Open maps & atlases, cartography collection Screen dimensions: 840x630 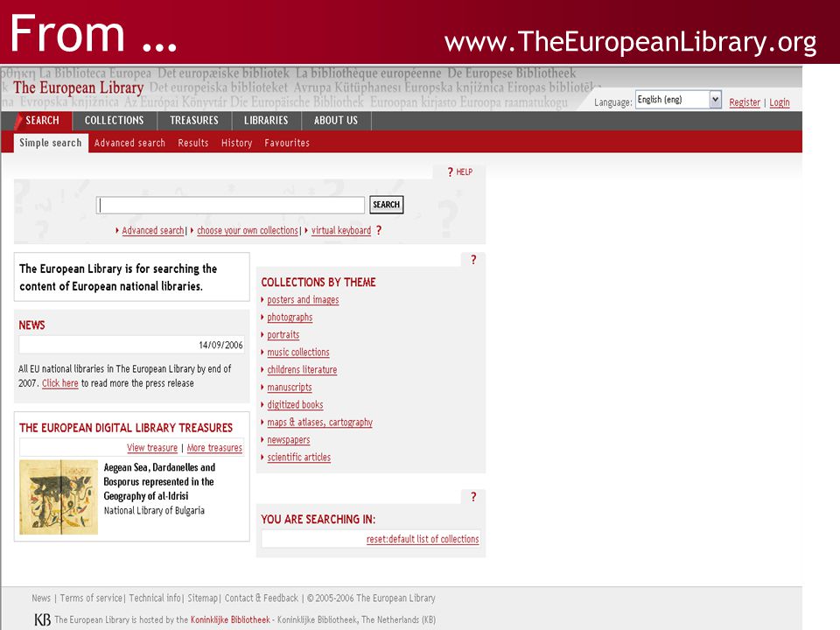[x=320, y=422]
